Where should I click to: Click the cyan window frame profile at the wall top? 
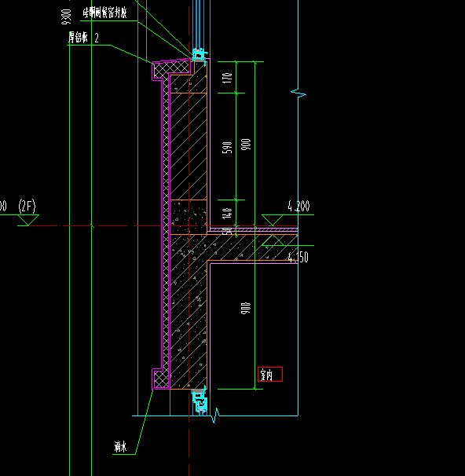coord(199,55)
